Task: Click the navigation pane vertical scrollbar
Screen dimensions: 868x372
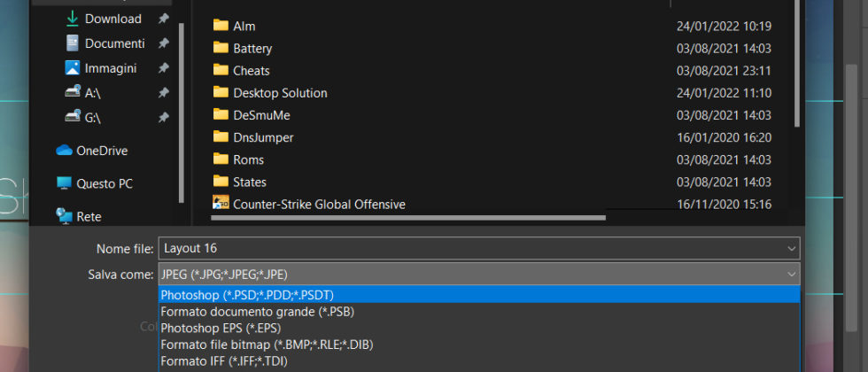Action: tap(181, 113)
